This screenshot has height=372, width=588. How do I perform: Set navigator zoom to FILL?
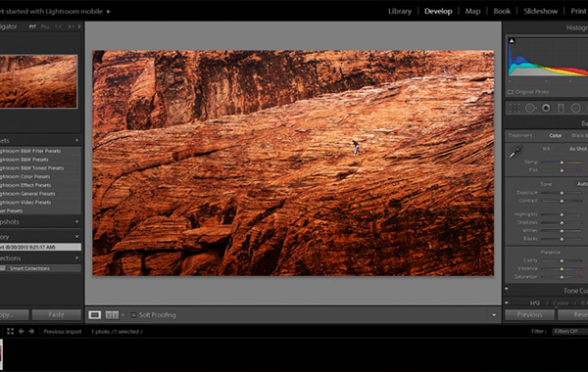tap(45, 26)
